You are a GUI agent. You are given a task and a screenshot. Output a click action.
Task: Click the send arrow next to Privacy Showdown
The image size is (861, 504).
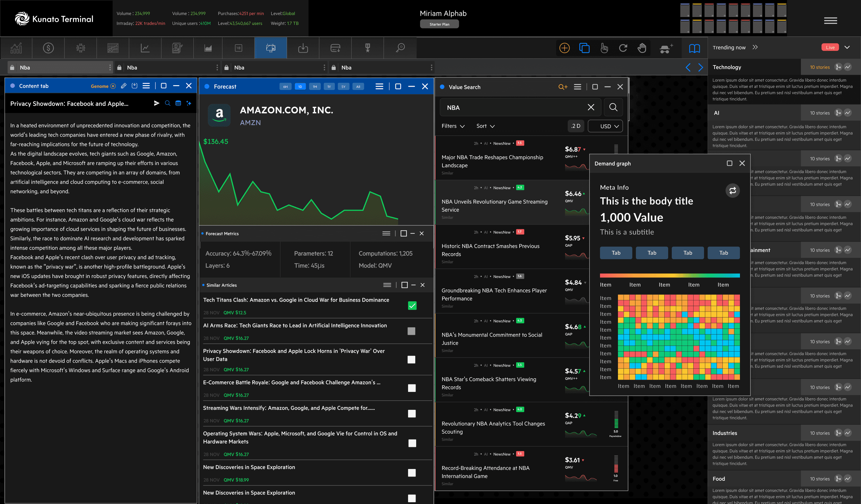click(x=156, y=103)
